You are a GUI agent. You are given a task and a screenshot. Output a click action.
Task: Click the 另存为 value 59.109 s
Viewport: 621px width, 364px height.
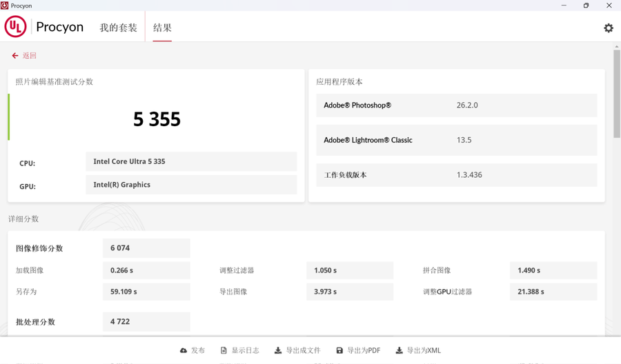pyautogui.click(x=146, y=292)
